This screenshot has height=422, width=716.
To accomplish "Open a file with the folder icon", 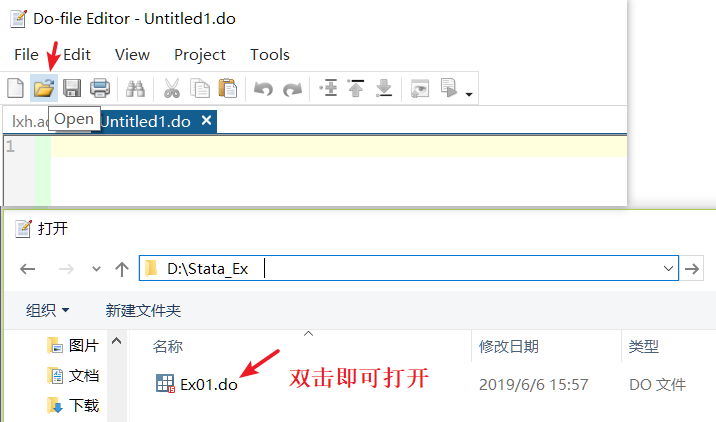I will [44, 88].
